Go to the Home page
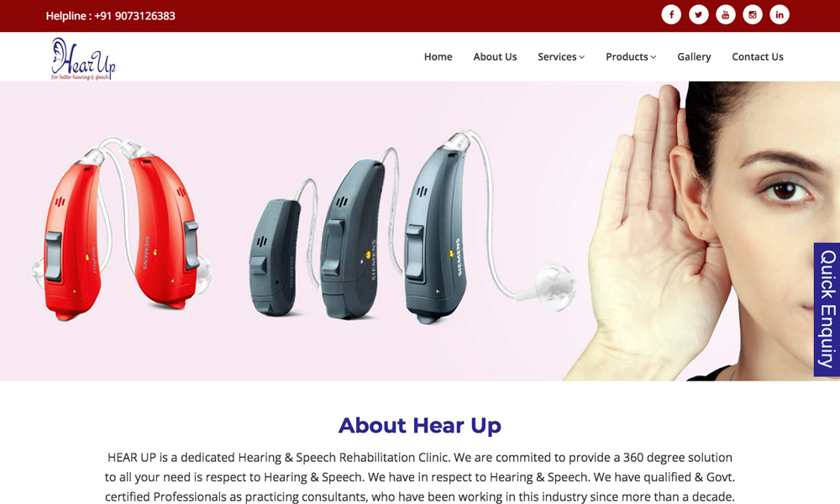 (438, 57)
